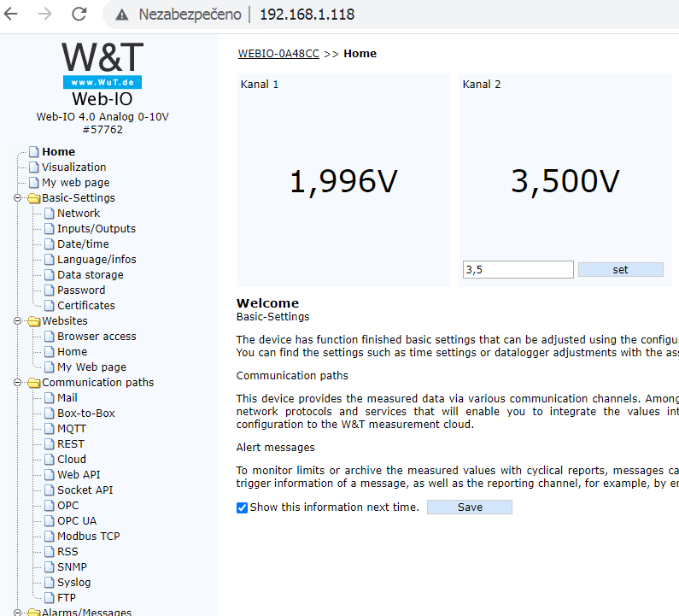Collapse the Basic-Settings tree node
679x616 pixels.
17,198
